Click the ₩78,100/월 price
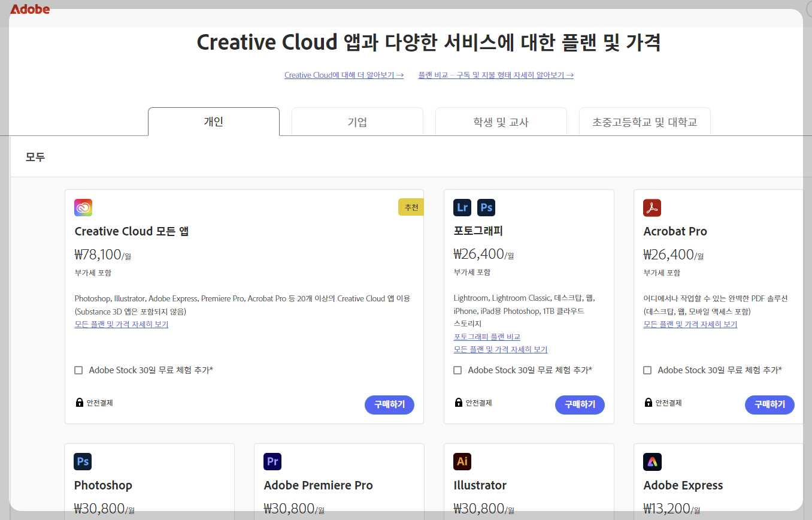This screenshot has width=812, height=520. point(103,255)
